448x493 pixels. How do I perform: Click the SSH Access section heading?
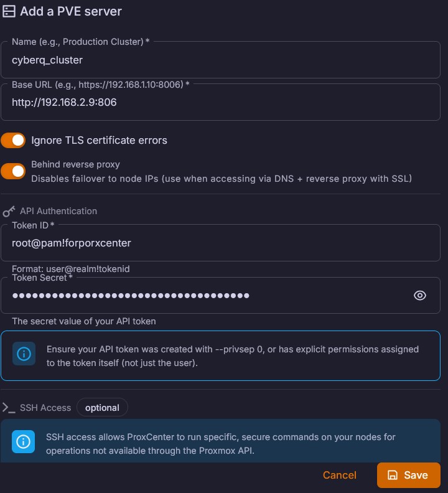45,408
